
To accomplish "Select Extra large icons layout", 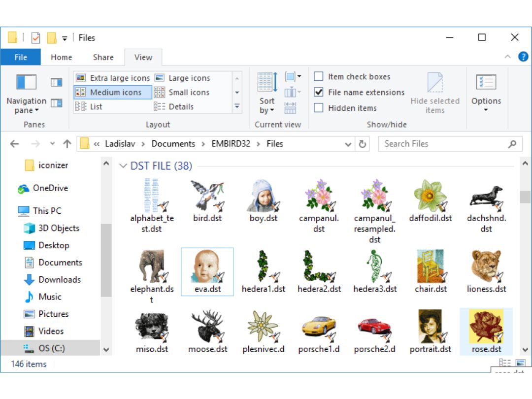I will [113, 78].
